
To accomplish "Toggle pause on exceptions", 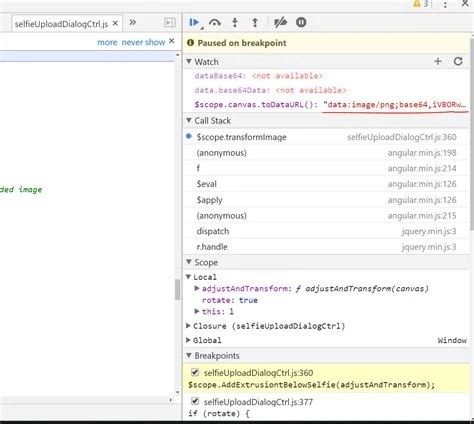I will pyautogui.click(x=301, y=22).
